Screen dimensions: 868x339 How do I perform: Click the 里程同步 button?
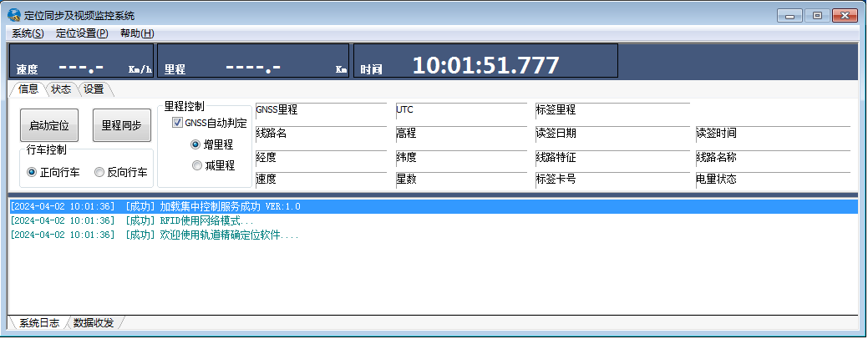(121, 126)
